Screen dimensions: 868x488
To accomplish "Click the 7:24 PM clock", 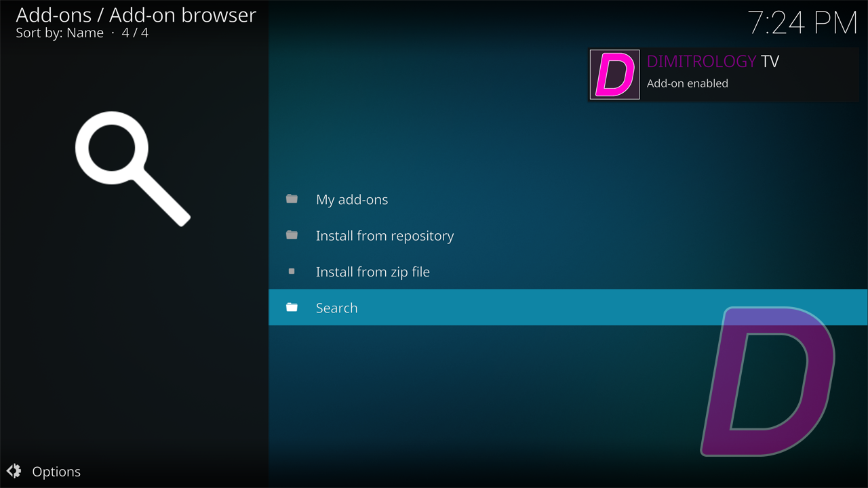I will [803, 23].
